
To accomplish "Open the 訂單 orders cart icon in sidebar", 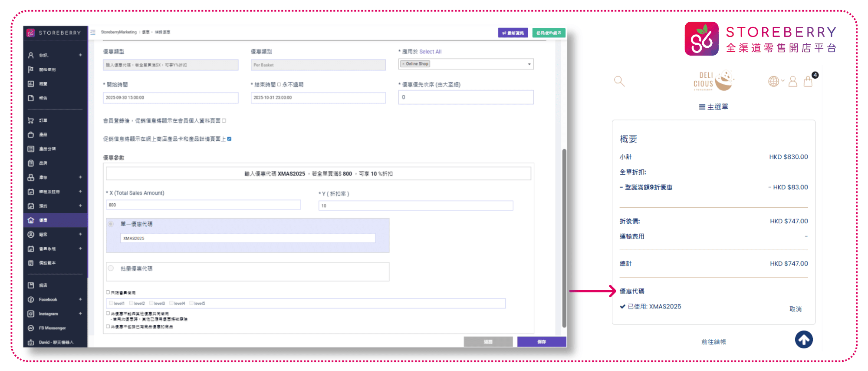I will tap(31, 120).
